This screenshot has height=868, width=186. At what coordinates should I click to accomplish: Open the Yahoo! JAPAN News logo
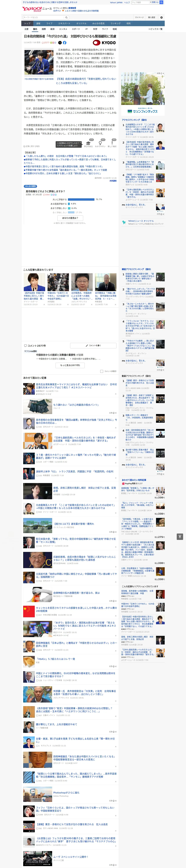pyautogui.click(x=37, y=9)
